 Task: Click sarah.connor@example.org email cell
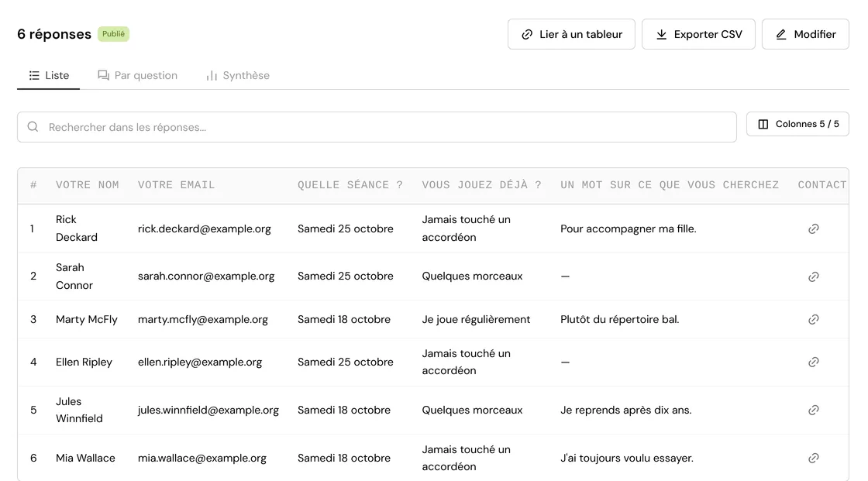pyautogui.click(x=206, y=277)
